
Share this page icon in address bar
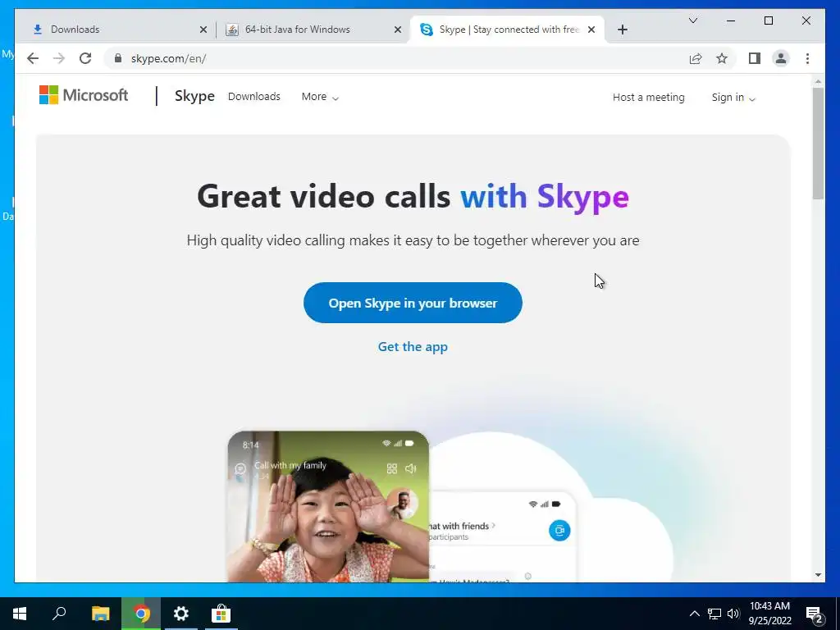(x=696, y=58)
